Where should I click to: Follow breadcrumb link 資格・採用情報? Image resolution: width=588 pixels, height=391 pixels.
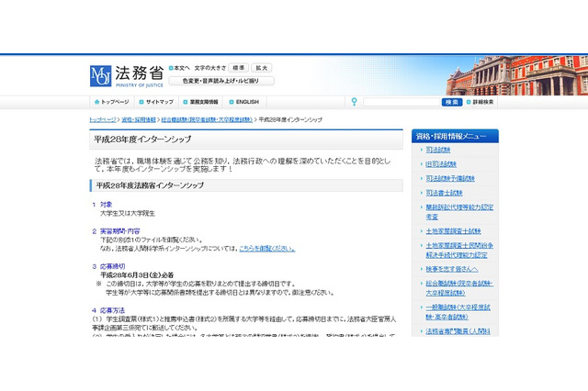(x=139, y=120)
